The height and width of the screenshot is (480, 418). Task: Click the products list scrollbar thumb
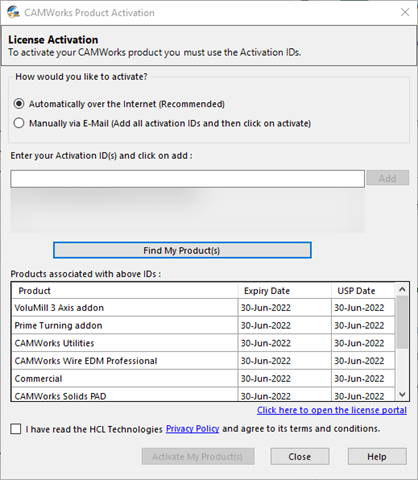coord(402,322)
